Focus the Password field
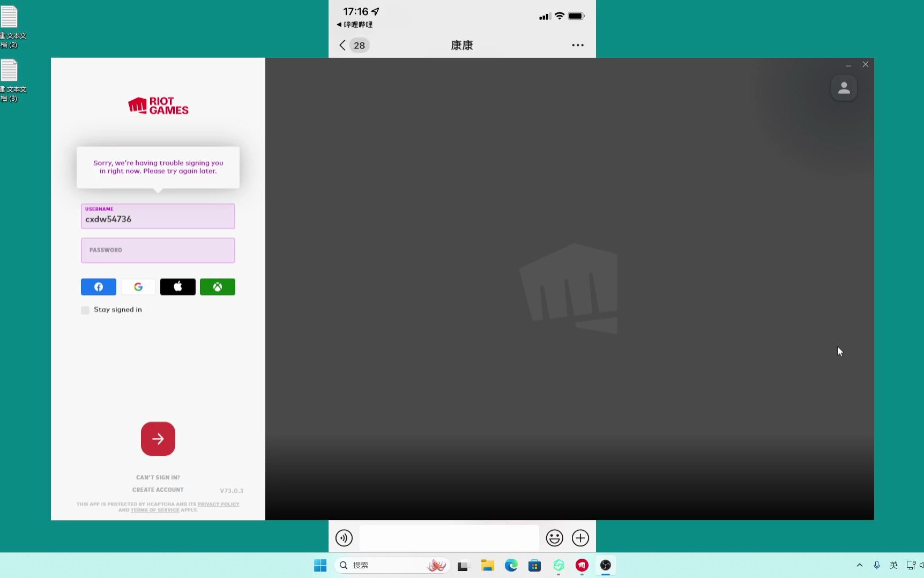924x578 pixels. (158, 250)
